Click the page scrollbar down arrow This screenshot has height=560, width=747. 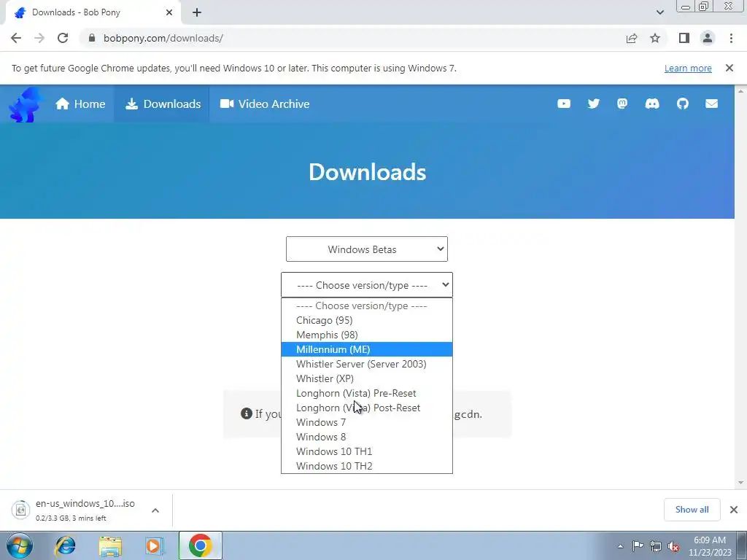(x=740, y=483)
